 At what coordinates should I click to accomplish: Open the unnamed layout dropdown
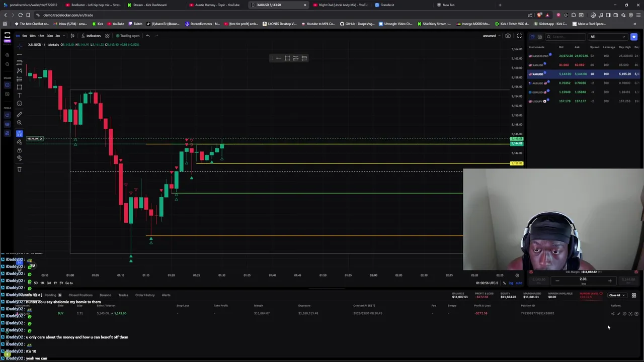[492, 36]
